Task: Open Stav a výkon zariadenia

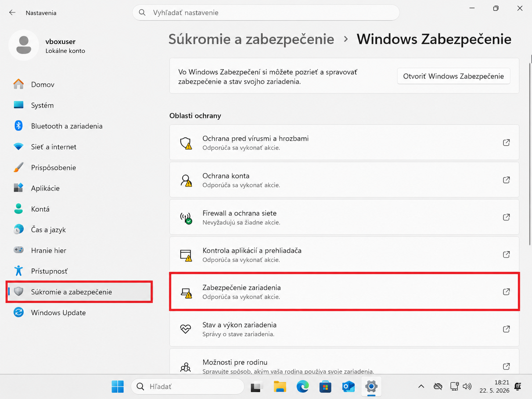Action: coord(344,329)
